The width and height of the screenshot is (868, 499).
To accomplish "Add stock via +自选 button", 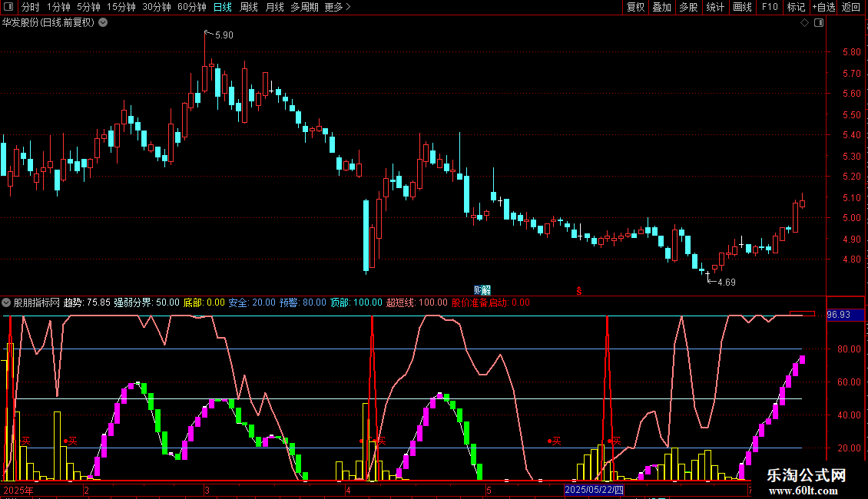I will tap(823, 7).
